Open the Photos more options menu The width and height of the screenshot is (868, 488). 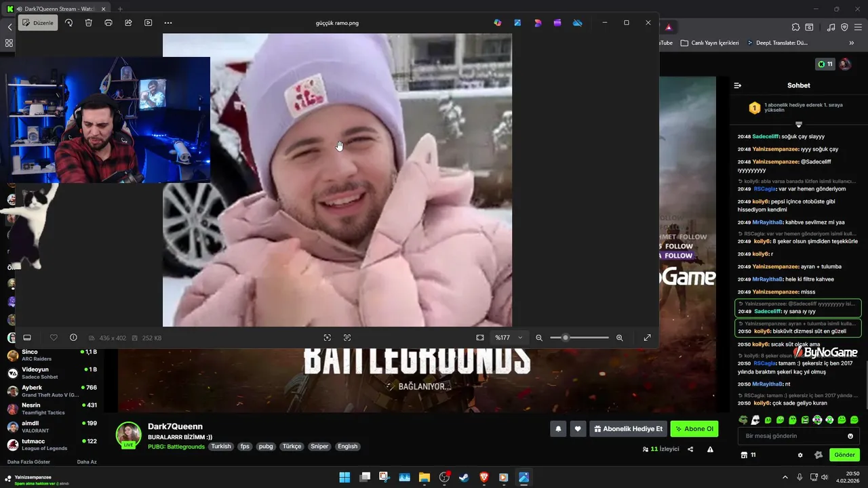click(x=168, y=22)
